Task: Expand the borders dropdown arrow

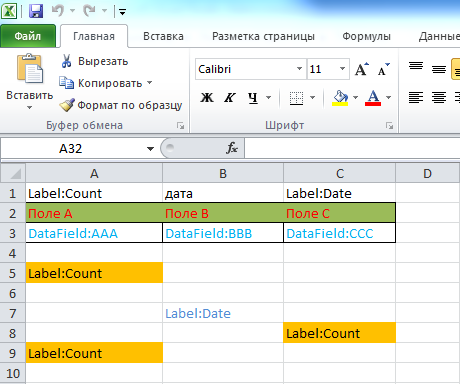Action: click(x=312, y=97)
